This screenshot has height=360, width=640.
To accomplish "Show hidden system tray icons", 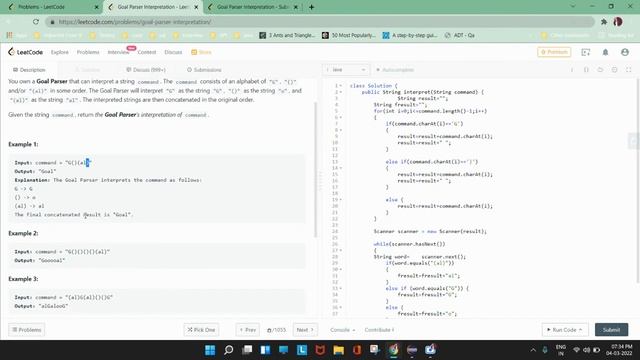I will coord(533,350).
